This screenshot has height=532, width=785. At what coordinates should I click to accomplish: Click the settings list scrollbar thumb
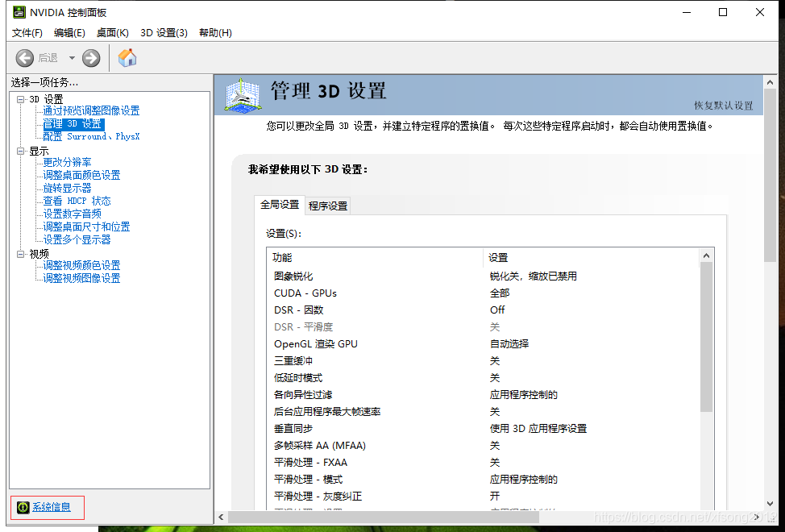[706, 337]
